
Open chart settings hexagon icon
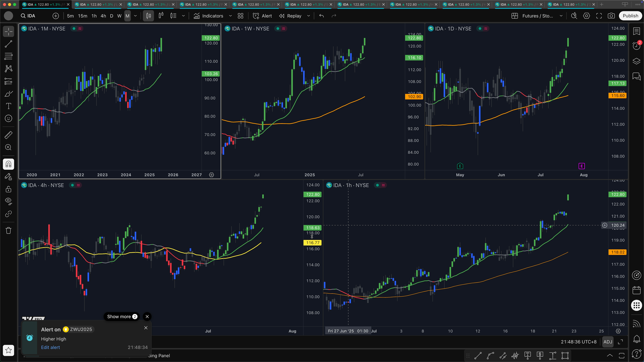click(586, 16)
